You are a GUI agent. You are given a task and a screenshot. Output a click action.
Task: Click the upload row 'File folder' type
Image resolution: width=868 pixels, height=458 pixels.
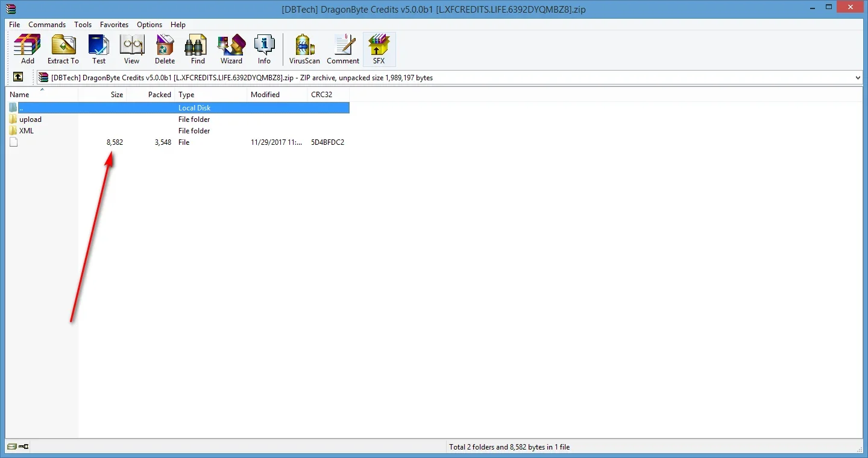point(194,119)
